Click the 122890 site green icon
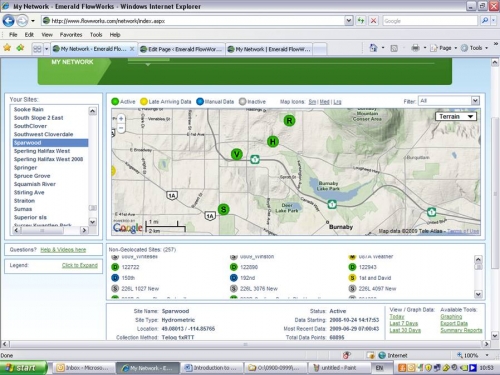This screenshot has width=500, height=375. [x=234, y=267]
